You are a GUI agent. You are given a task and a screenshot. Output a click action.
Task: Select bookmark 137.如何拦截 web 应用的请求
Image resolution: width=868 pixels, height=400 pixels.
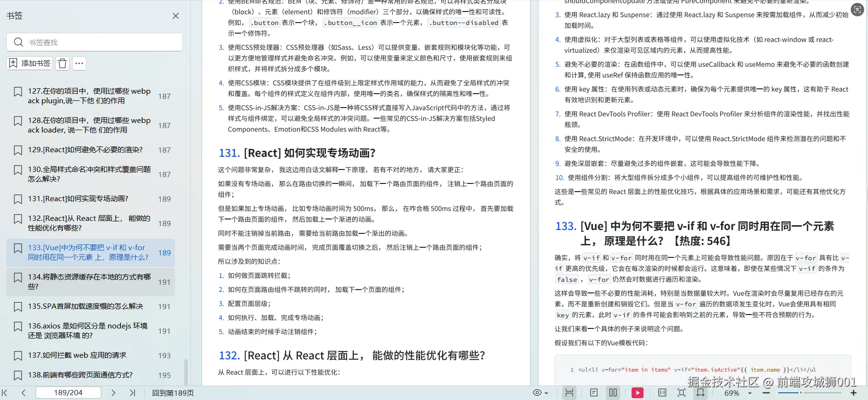point(90,355)
